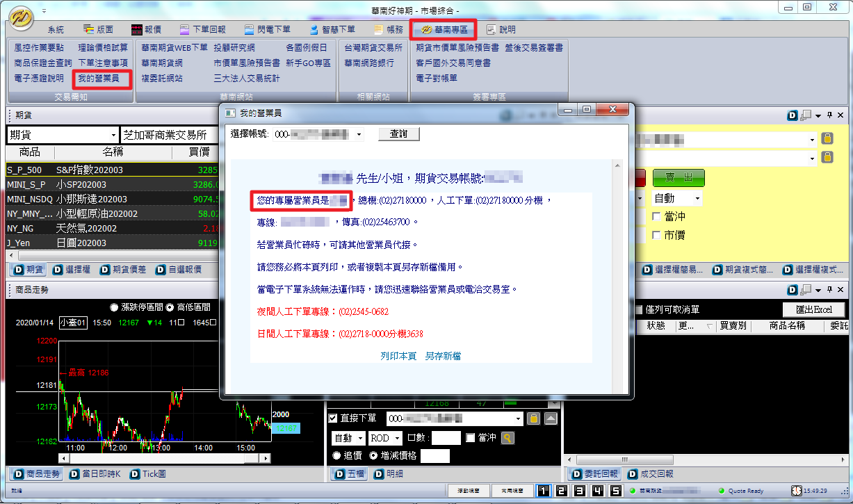Image resolution: width=853 pixels, height=504 pixels.
Task: Open 台灣期貨交易所 related site
Action: coord(373,48)
